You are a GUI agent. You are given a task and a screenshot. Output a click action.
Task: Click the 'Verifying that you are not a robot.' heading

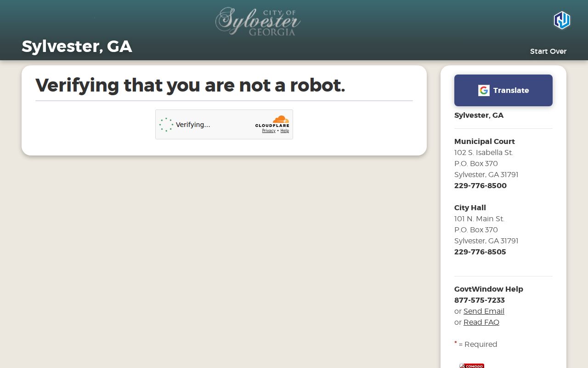pyautogui.click(x=190, y=85)
